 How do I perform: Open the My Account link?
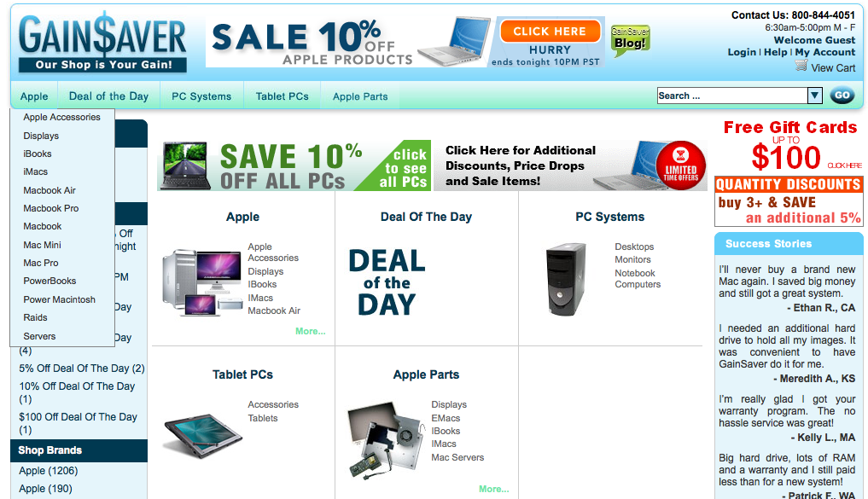824,52
